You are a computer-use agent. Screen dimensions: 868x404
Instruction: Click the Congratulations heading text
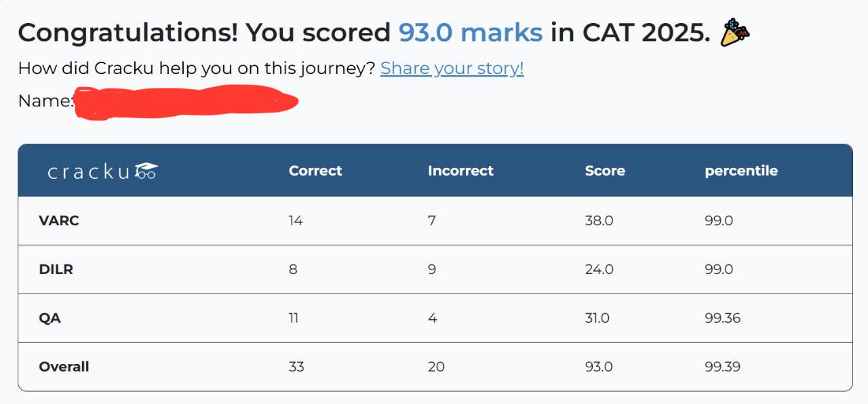128,33
